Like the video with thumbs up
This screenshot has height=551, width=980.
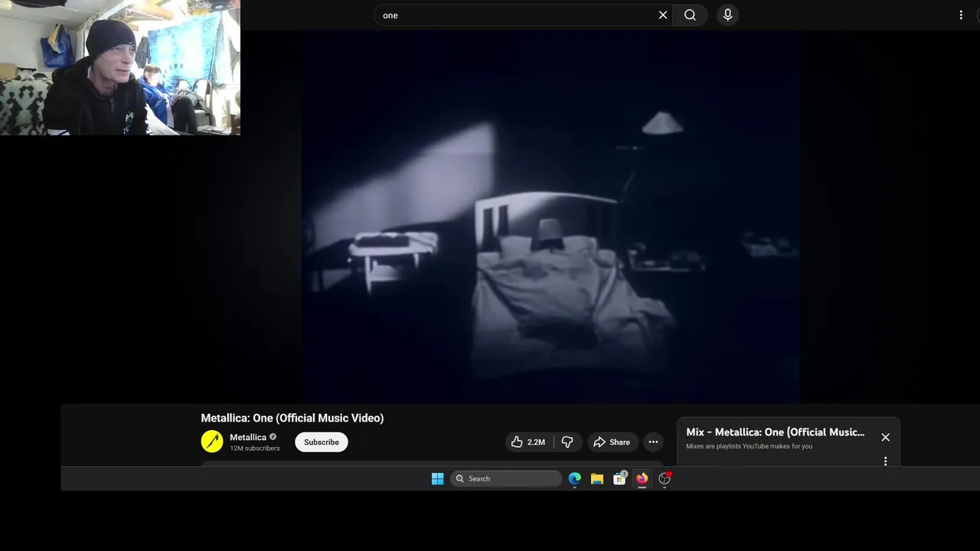(x=528, y=442)
